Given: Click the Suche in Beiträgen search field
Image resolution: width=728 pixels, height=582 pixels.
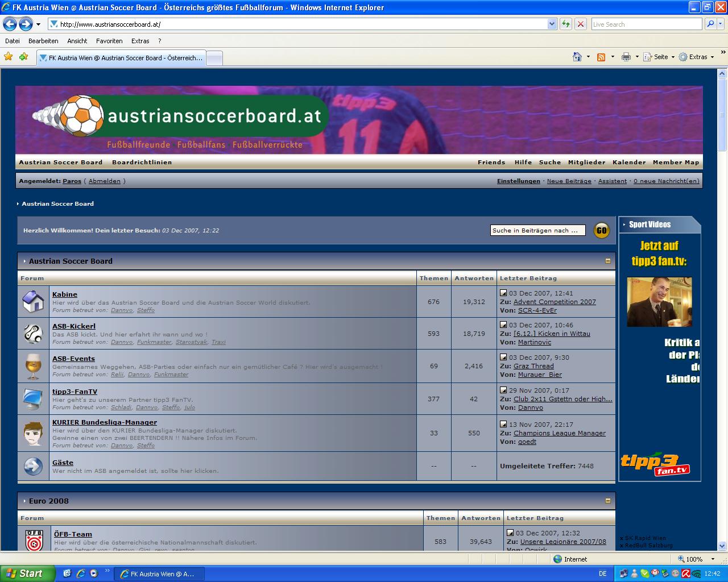Looking at the screenshot, I should click(537, 230).
